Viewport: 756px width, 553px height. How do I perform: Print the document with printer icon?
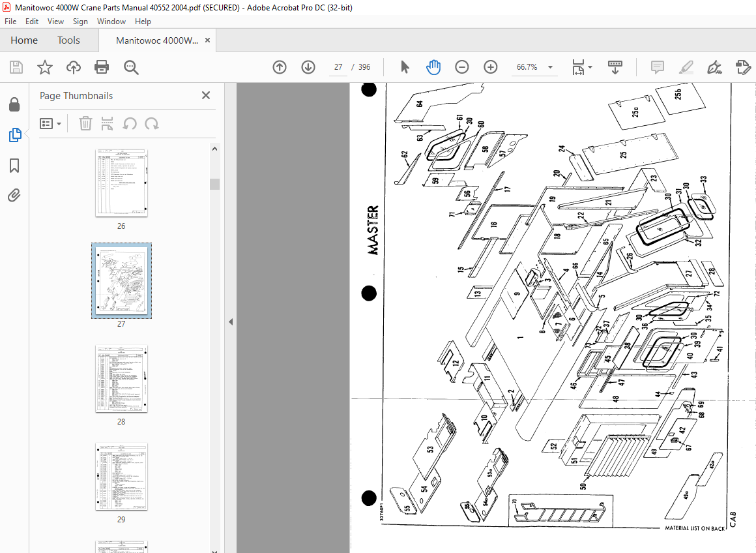point(102,67)
